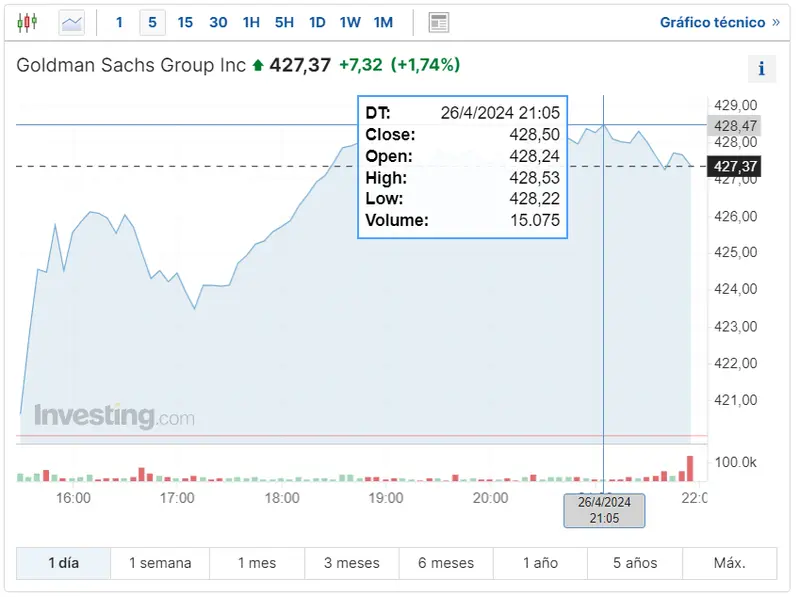Select the 1-minute interval
The image size is (800, 597).
coord(120,22)
